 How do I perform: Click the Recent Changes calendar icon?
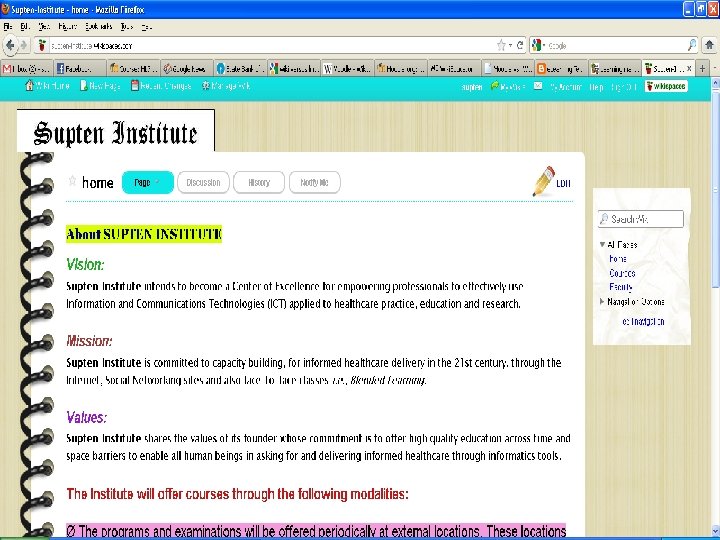135,85
